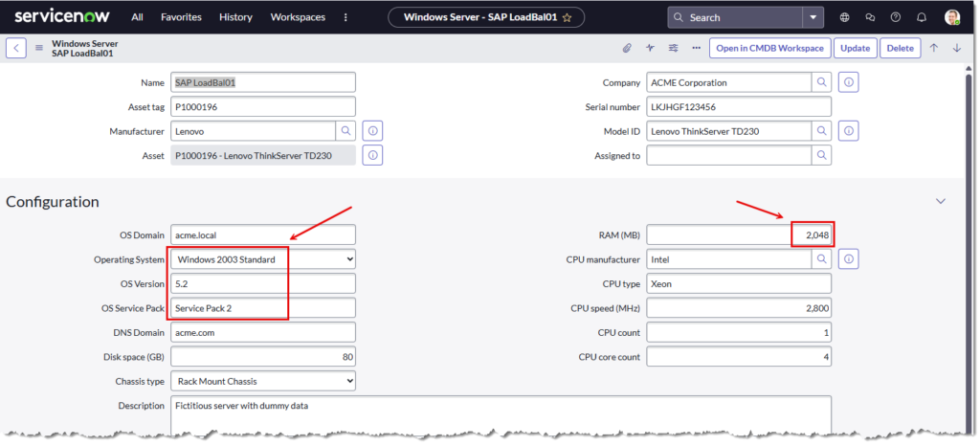Collapse the Configuration section

[x=940, y=202]
